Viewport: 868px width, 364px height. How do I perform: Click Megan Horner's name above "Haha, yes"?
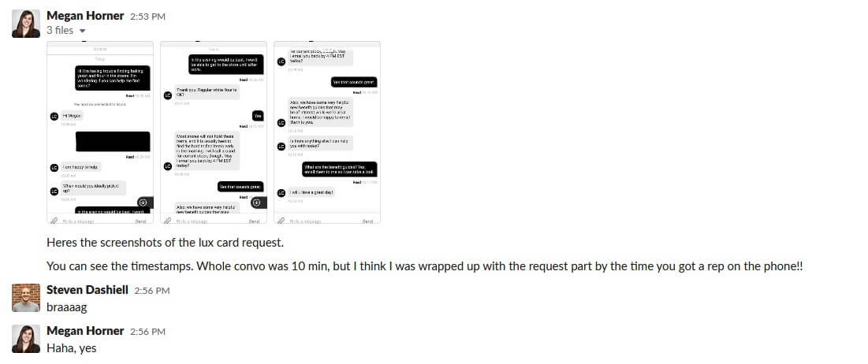85,331
